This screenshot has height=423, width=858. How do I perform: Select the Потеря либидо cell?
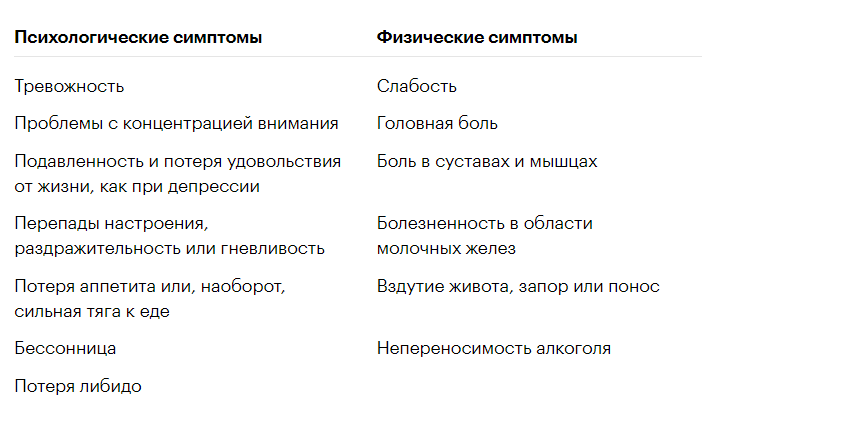click(x=78, y=386)
